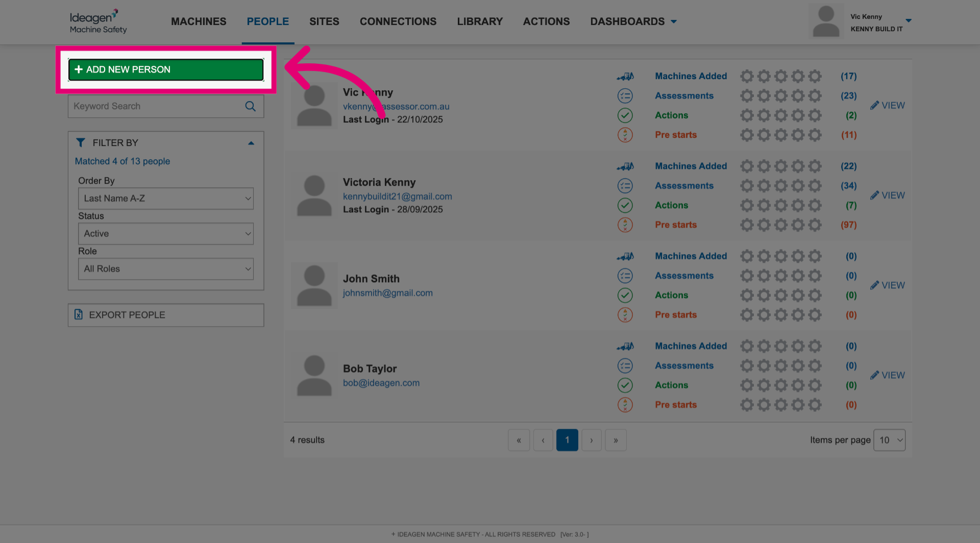This screenshot has width=980, height=543.
Task: Click Bob Taylor's email bob@ideagen.com
Action: [x=381, y=383]
